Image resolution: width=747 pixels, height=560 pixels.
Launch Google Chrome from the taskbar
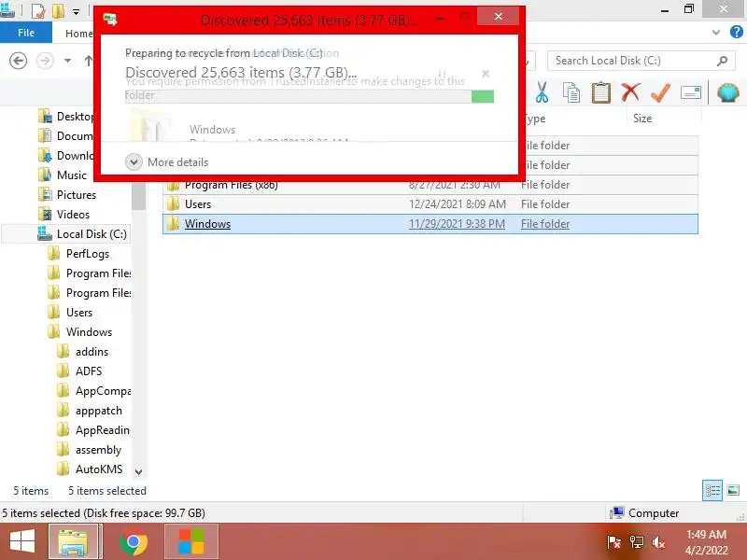pos(134,542)
